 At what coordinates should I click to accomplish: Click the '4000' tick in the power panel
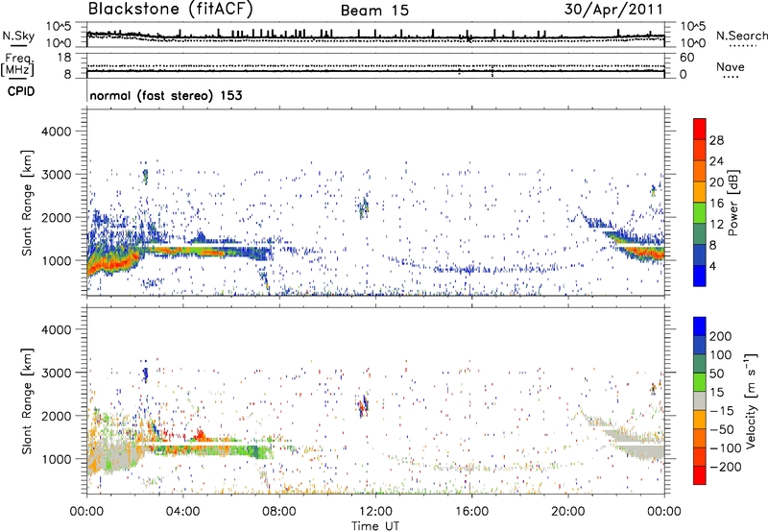tap(57, 132)
